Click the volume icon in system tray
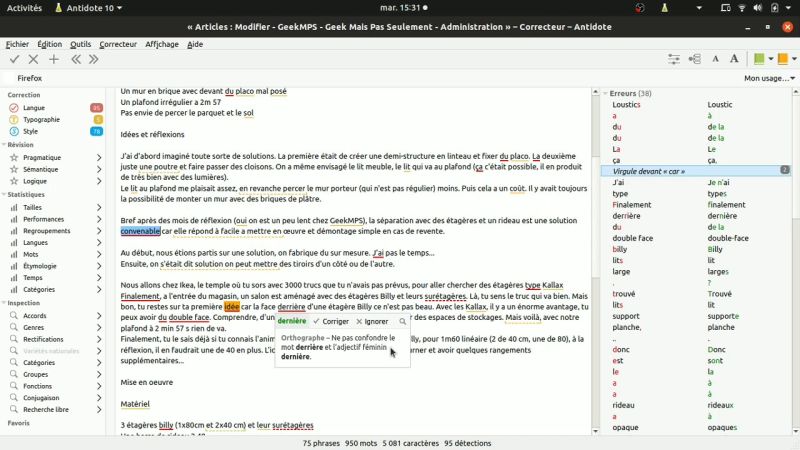 [x=758, y=8]
